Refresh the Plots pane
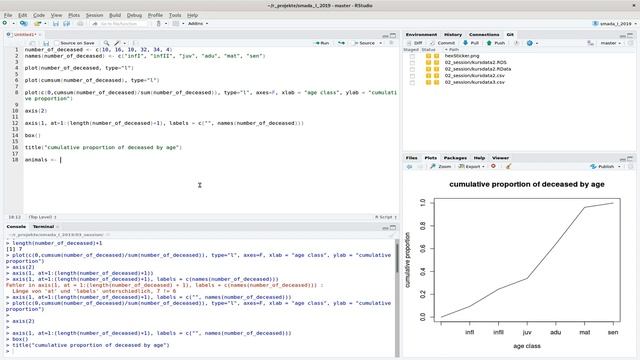Viewport: 640px width, 360px height. (631, 167)
